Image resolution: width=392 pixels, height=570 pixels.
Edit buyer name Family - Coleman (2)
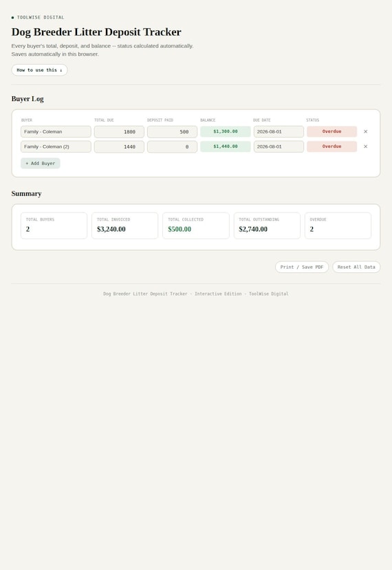coord(56,146)
